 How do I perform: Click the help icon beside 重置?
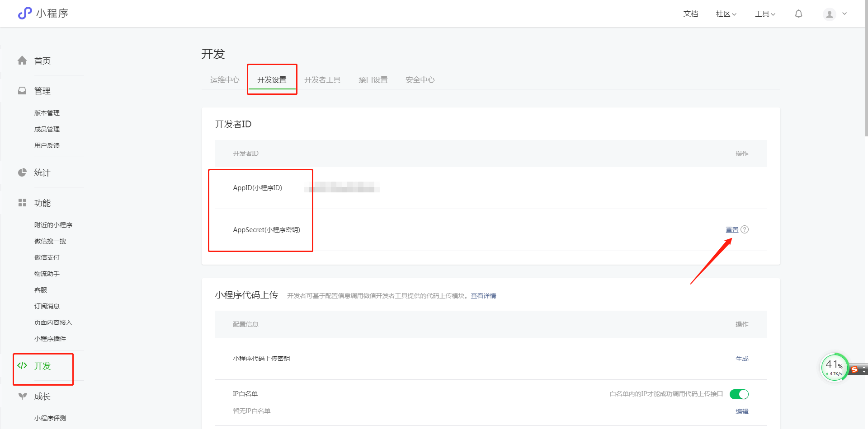click(x=745, y=229)
